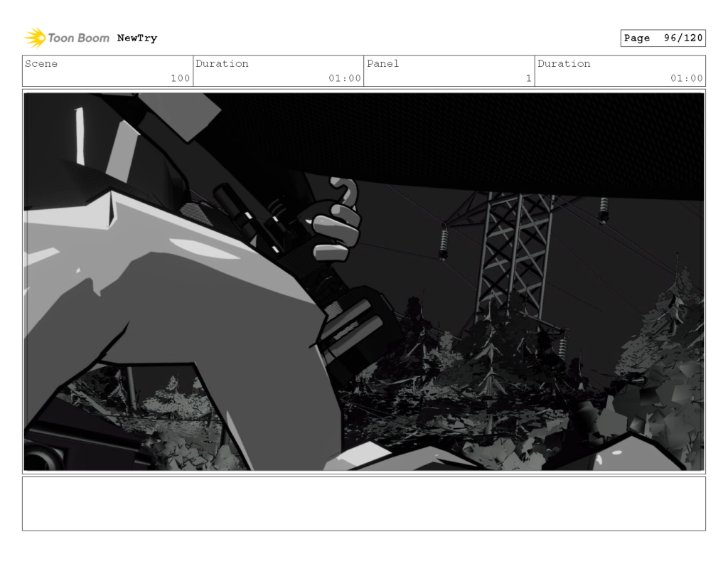Viewport: 728px width, 564px height.
Task: Select the Panel header cell
Action: 382,63
